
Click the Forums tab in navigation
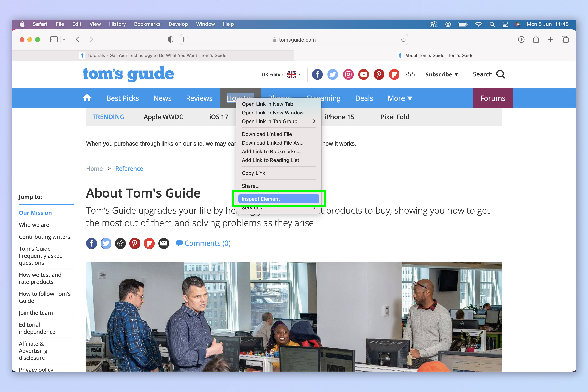493,98
